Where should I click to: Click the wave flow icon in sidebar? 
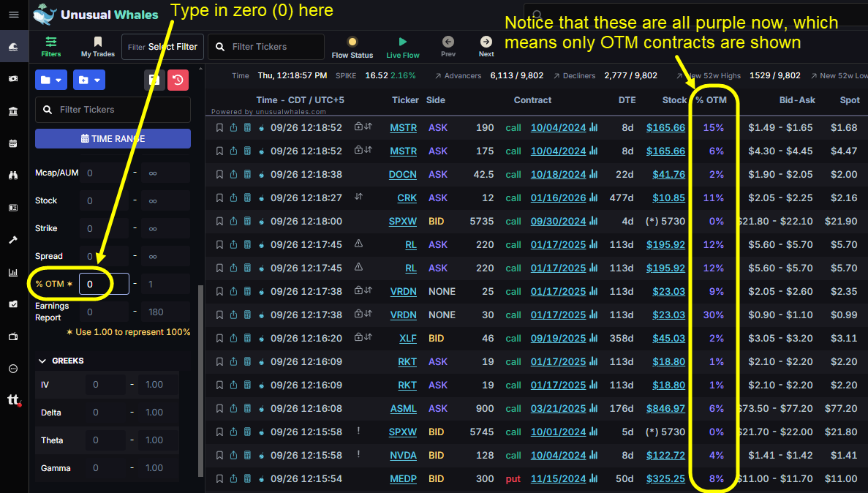point(13,48)
